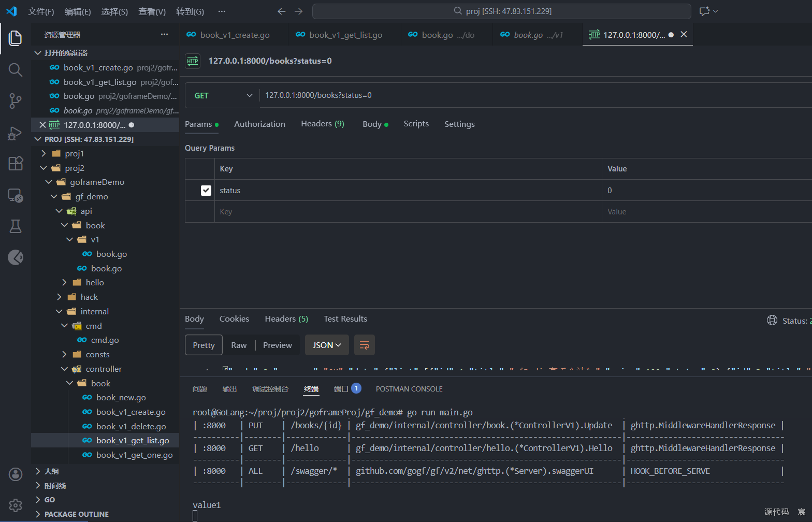This screenshot has width=812, height=522.
Task: Open the request Body tab
Action: tap(375, 124)
